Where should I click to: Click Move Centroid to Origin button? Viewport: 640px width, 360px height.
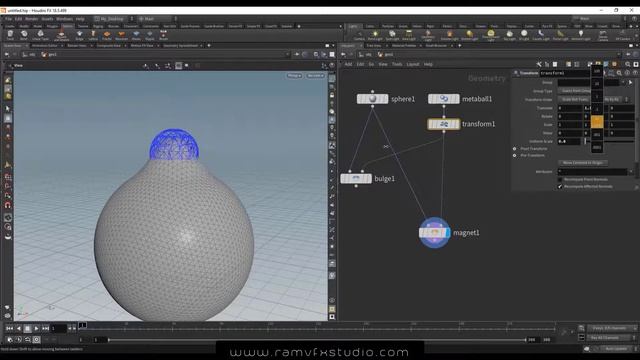[x=582, y=162]
